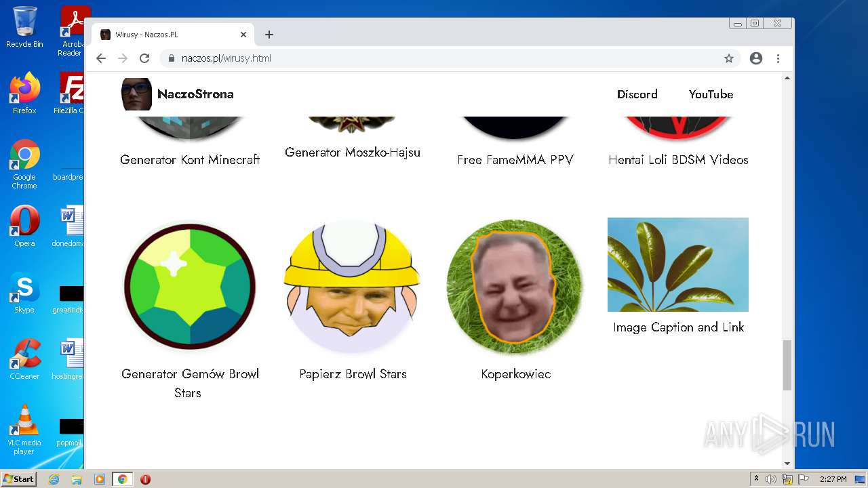
Task: Click the forward navigation arrow
Action: point(123,58)
